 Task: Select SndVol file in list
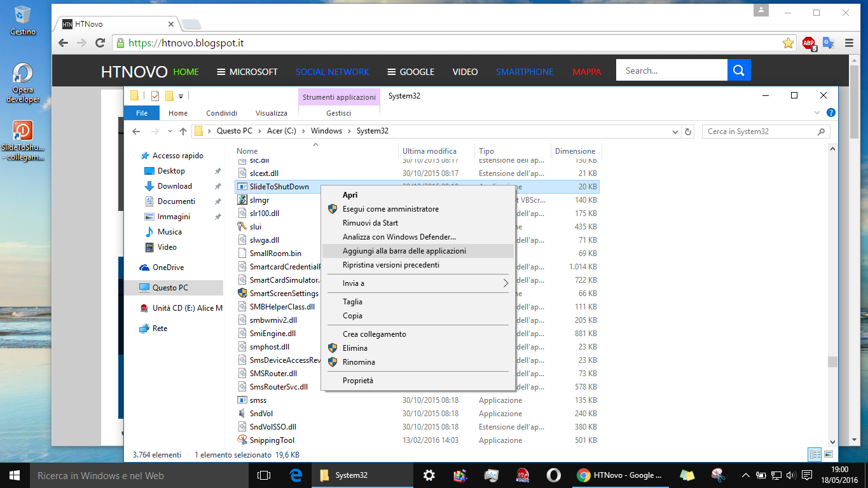pyautogui.click(x=417, y=414)
